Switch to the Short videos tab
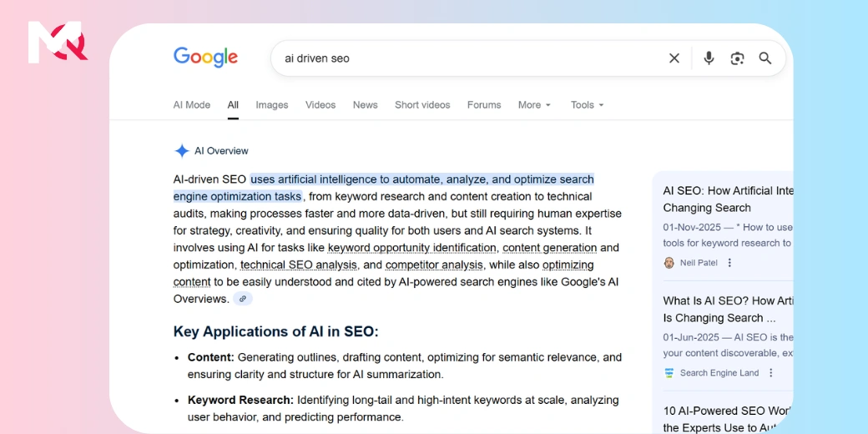The height and width of the screenshot is (434, 868). [x=422, y=104]
